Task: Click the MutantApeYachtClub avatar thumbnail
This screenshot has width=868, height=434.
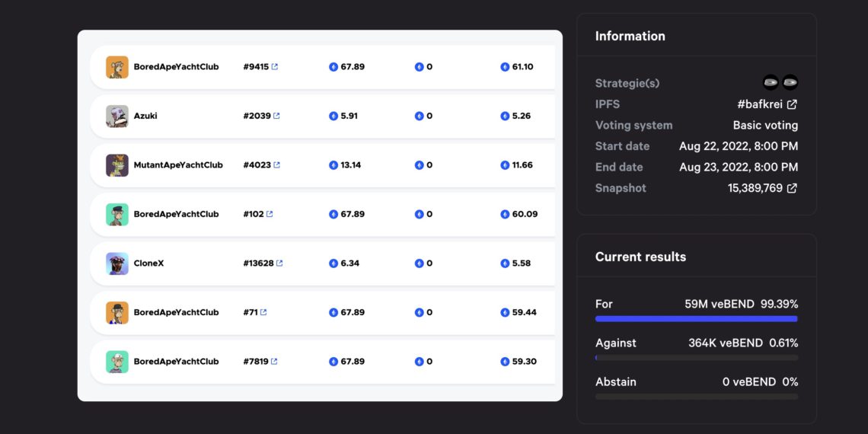Action: [117, 165]
